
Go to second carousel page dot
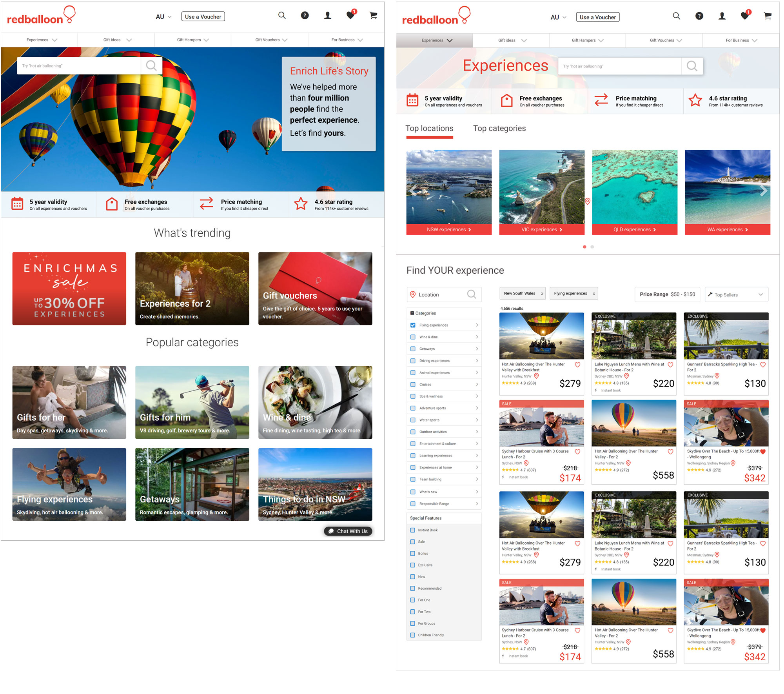592,247
